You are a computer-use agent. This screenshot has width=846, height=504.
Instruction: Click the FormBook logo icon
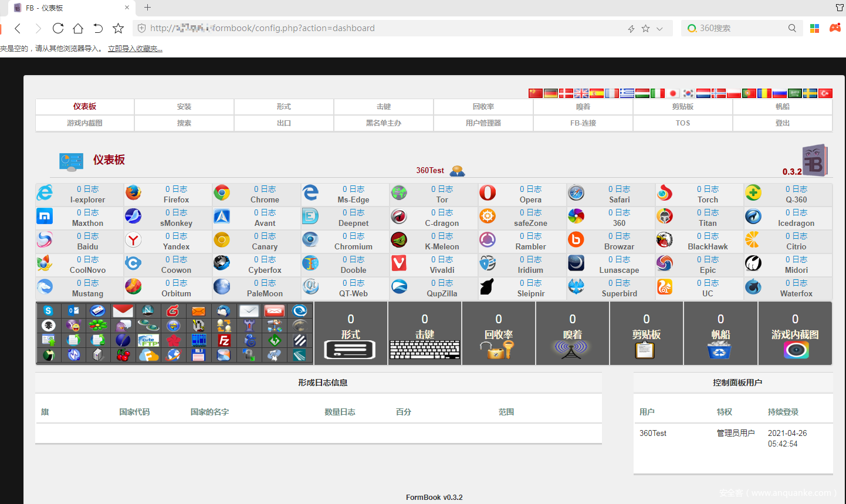815,160
